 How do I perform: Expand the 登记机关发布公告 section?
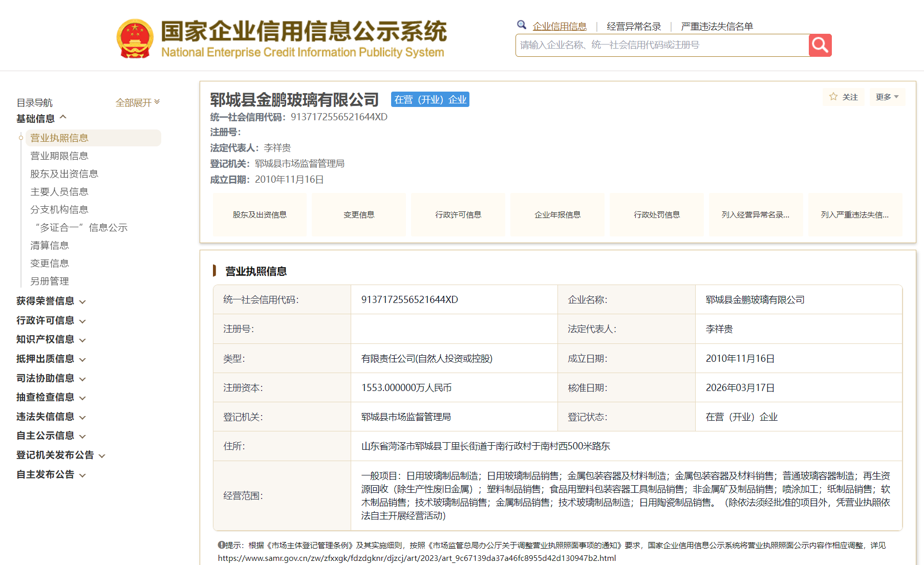coord(60,455)
